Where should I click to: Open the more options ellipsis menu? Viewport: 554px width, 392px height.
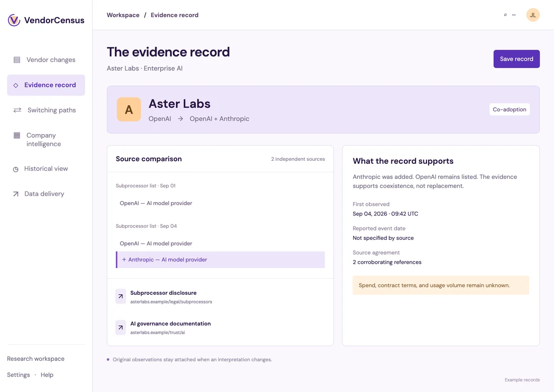point(514,15)
